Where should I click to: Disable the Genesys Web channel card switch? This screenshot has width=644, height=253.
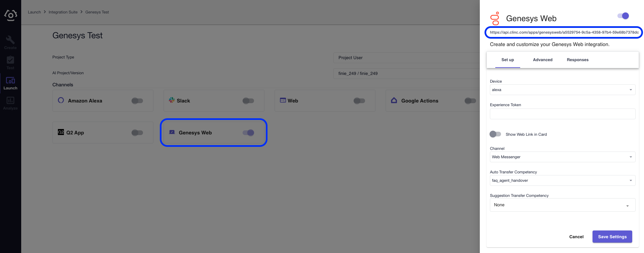248,132
